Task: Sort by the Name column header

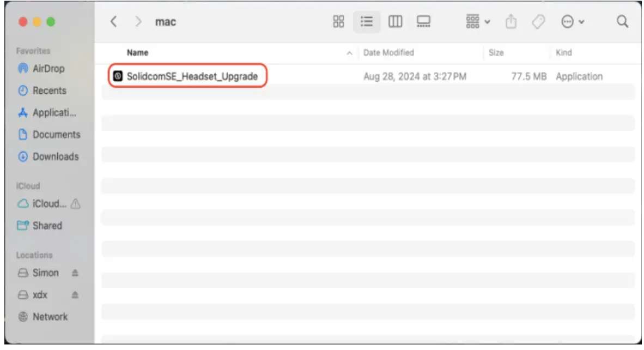Action: [138, 52]
